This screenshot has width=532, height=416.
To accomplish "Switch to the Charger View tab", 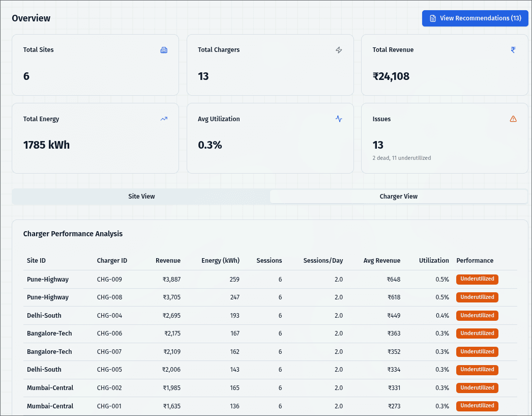I will [x=398, y=196].
